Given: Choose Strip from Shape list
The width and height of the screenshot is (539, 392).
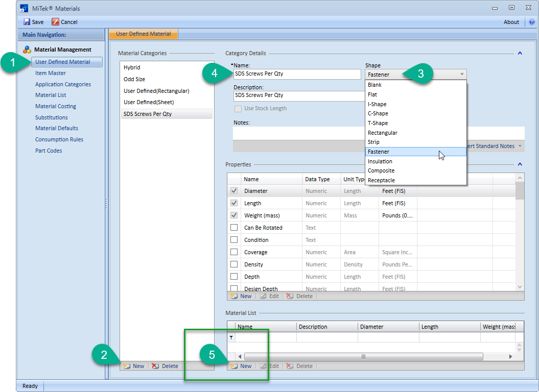Looking at the screenshot, I should pyautogui.click(x=415, y=142).
